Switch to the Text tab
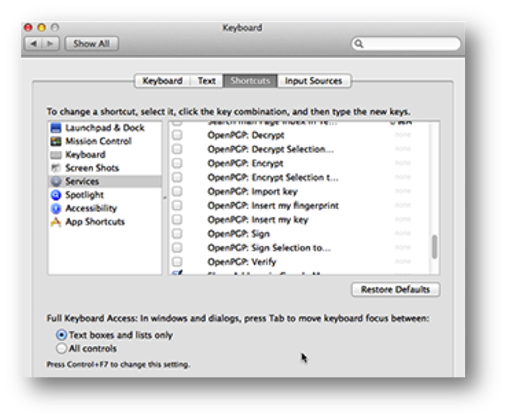The width and height of the screenshot is (508, 420). point(206,80)
